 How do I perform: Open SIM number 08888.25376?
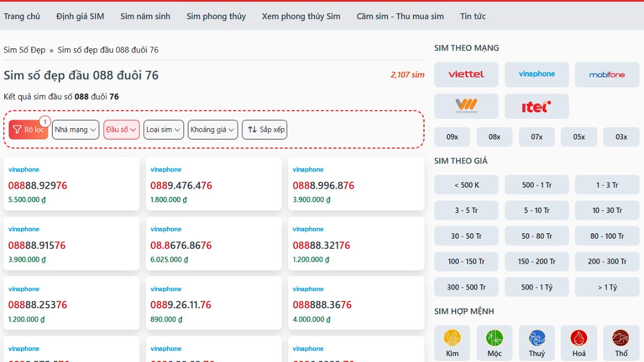[x=38, y=305]
